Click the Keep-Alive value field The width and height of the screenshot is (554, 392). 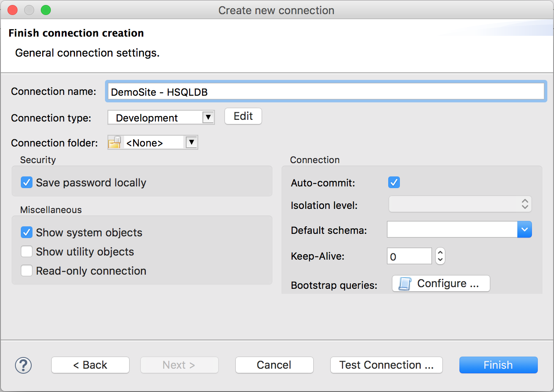coord(409,256)
